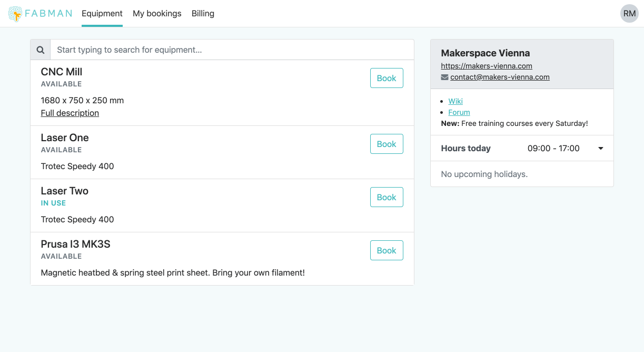Viewport: 644px width, 352px height.
Task: Book the Prusa I3 MK3S
Action: 387,250
